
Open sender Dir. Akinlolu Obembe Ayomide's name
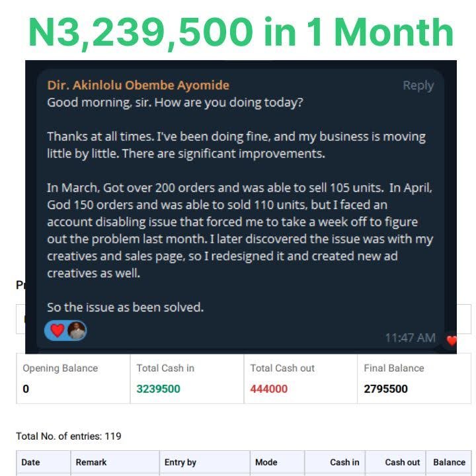coord(138,85)
